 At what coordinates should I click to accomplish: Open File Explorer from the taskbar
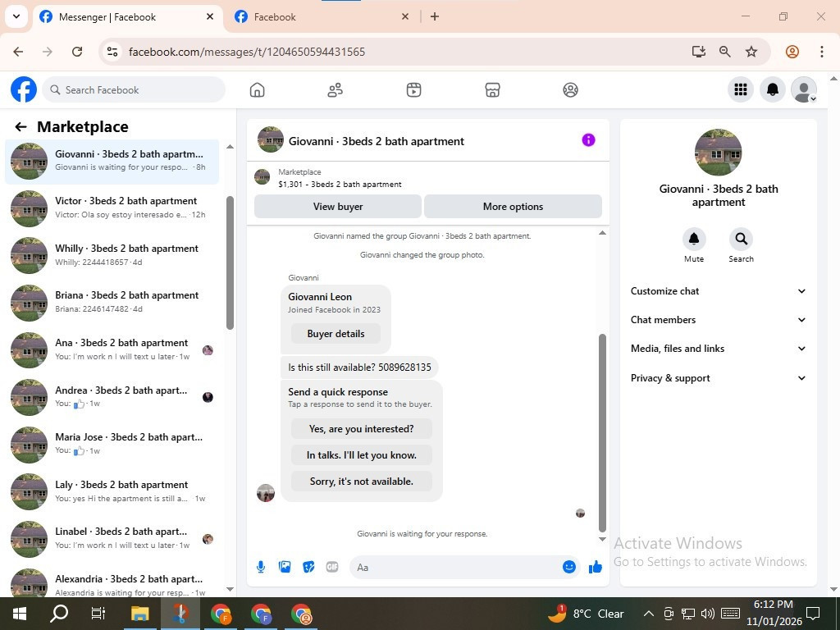[139, 614]
